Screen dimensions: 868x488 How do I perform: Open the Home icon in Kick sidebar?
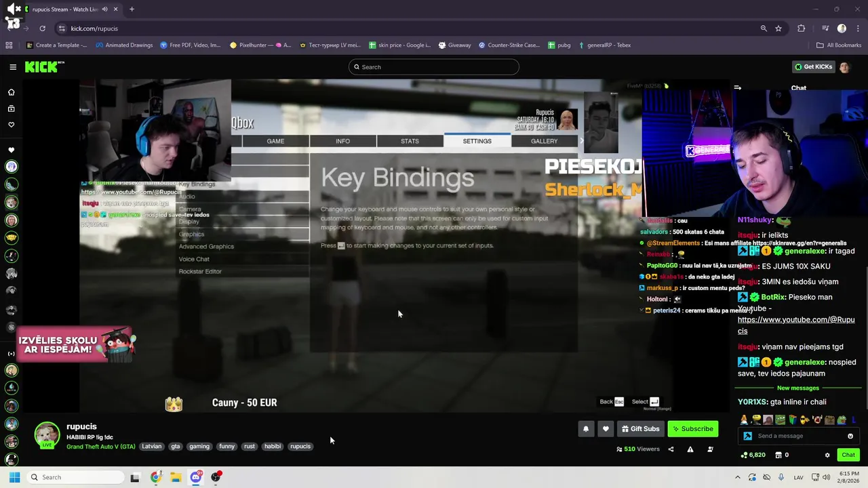(x=11, y=92)
